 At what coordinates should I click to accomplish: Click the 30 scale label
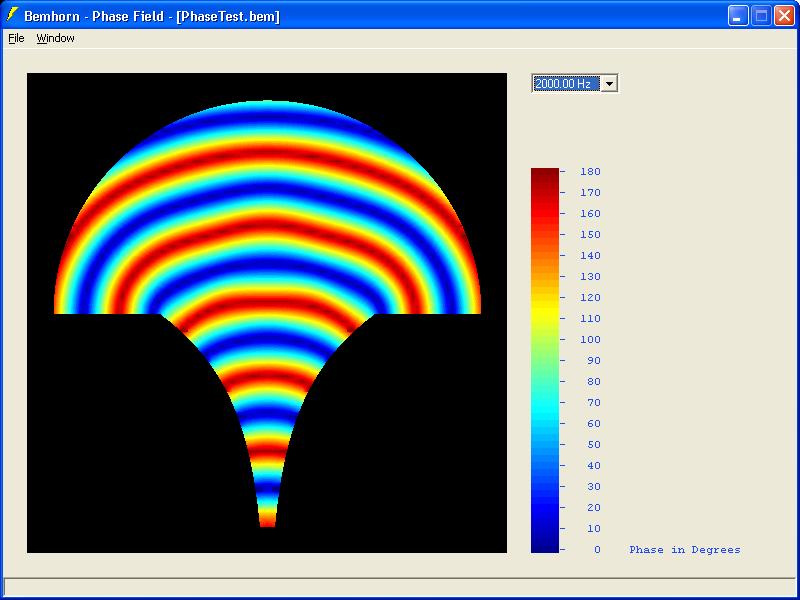coord(593,486)
